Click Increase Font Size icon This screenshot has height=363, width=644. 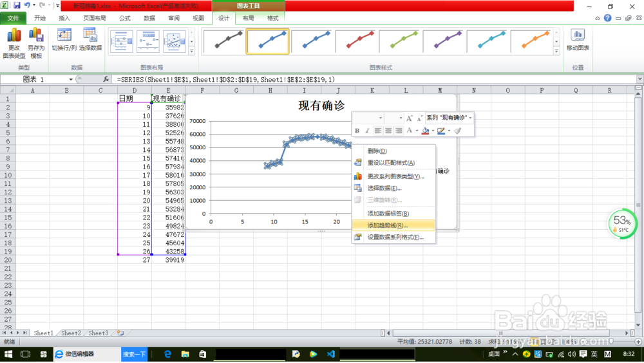409,118
